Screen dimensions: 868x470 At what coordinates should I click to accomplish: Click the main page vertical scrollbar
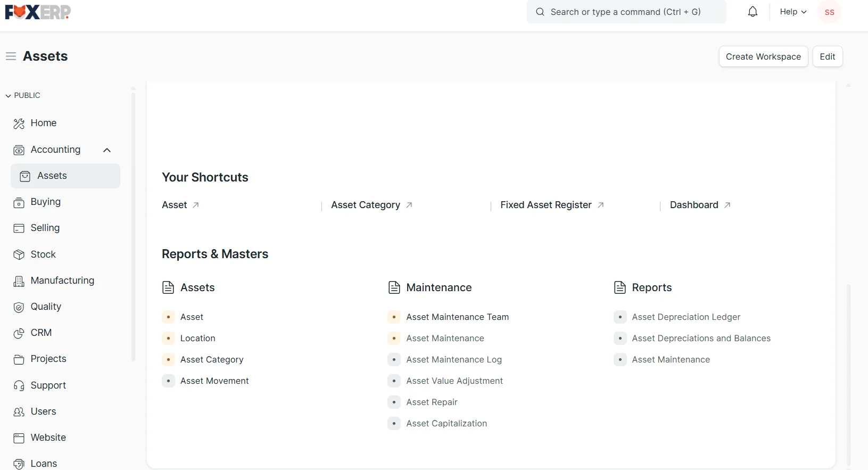click(x=848, y=373)
